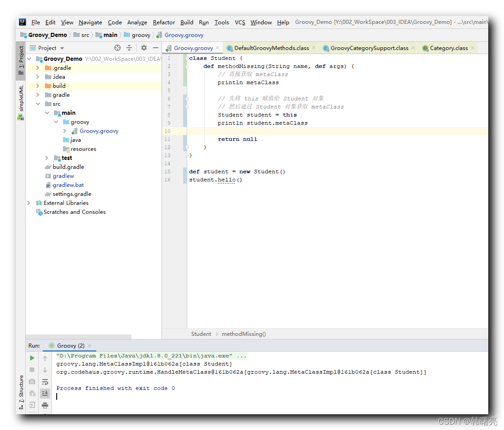Viewport: 504px width, 430px height.
Task: Click methodMissing() in editor breadcrumb
Action: (x=243, y=334)
